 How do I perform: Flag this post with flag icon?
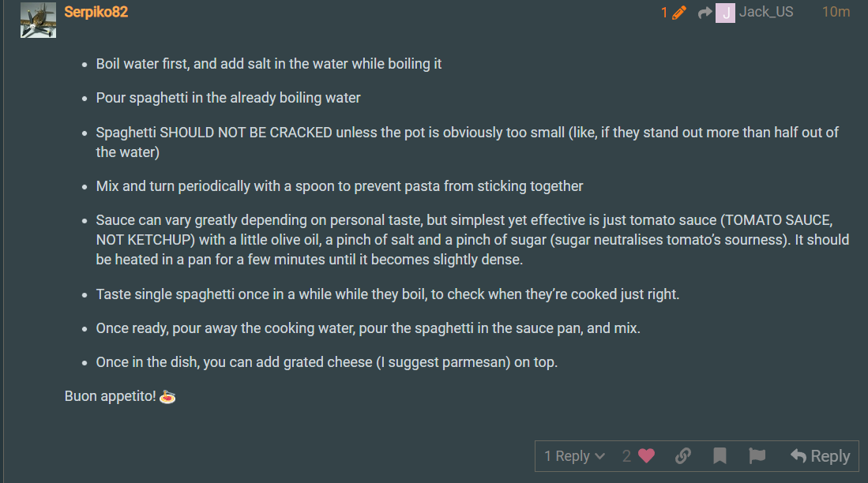(757, 456)
